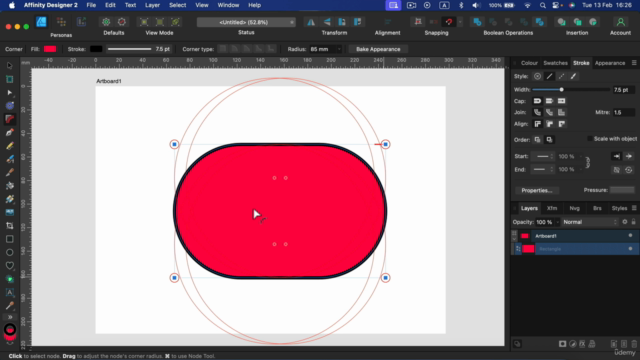Viewport: 640px width, 360px height.
Task: Open the Account icon
Action: pyautogui.click(x=620, y=22)
